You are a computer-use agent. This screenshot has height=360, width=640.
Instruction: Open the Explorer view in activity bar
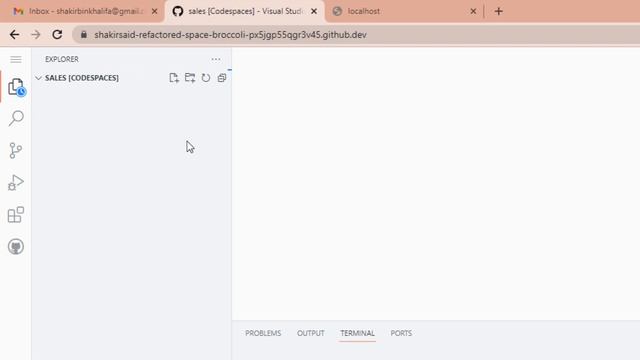[16, 87]
